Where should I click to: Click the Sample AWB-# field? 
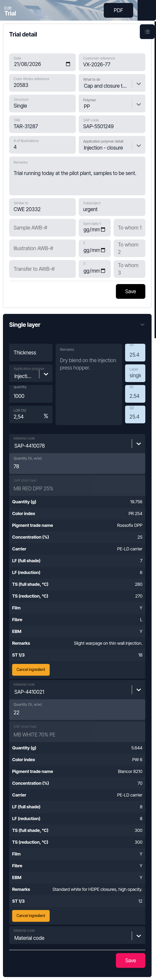pos(42,227)
